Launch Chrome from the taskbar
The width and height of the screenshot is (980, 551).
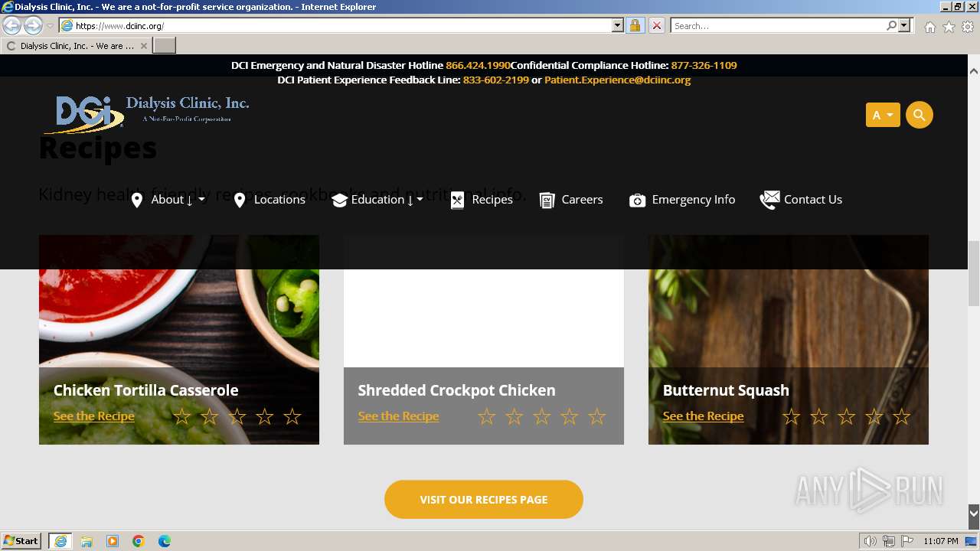pos(139,541)
